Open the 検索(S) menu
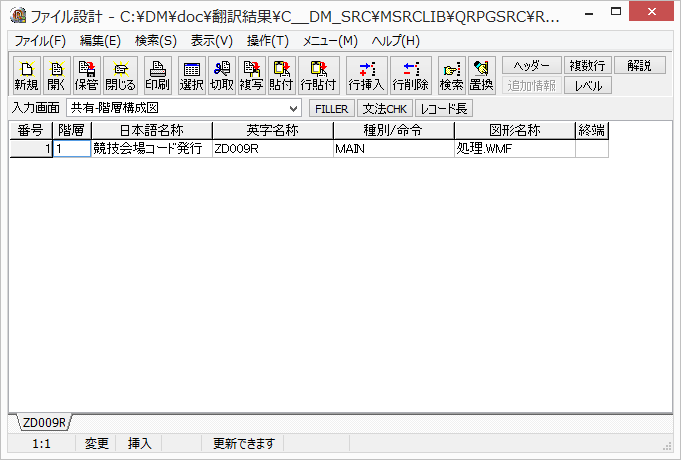The width and height of the screenshot is (681, 460). 156,41
